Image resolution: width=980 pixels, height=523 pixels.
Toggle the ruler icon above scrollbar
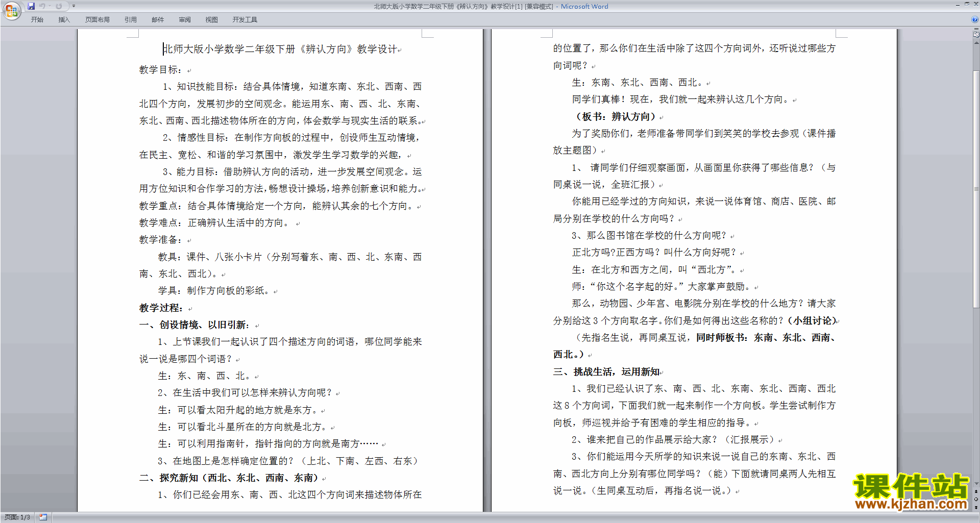point(976,35)
